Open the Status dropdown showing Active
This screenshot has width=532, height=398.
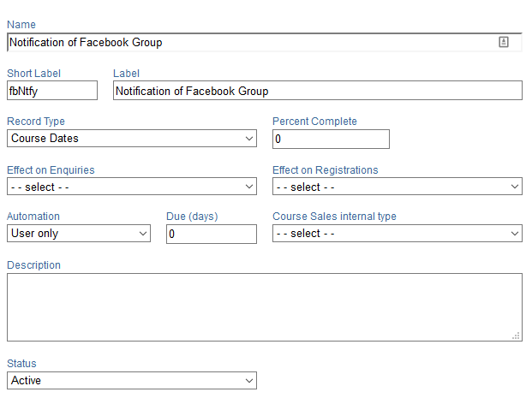tap(132, 380)
